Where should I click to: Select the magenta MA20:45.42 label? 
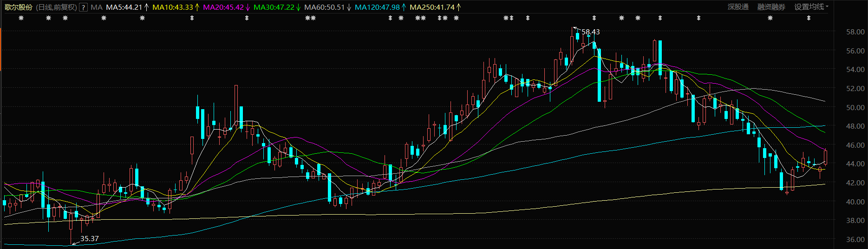223,7
